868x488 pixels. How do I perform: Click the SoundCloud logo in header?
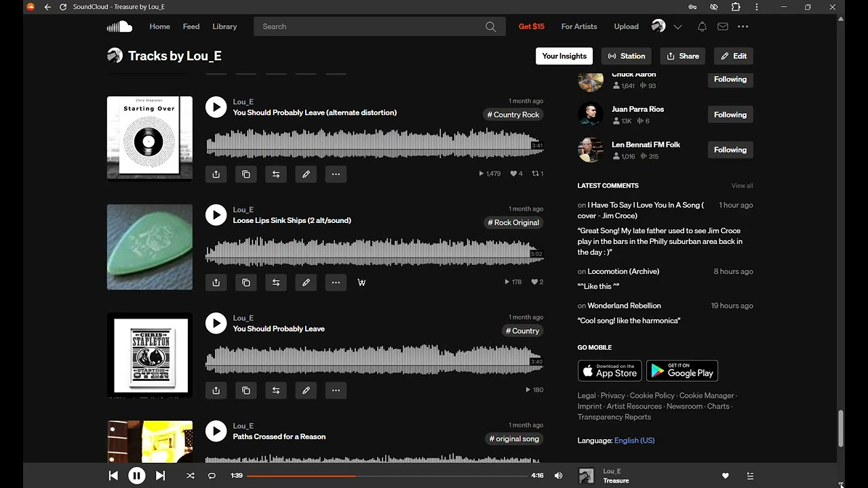click(x=119, y=26)
